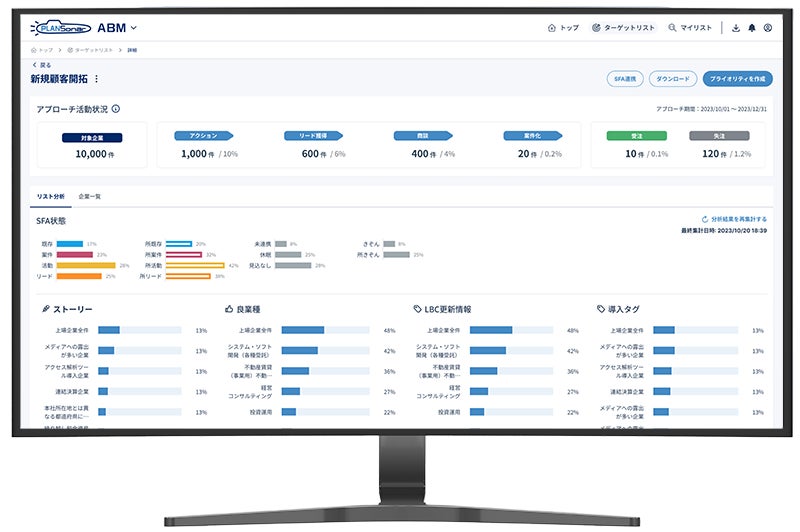Click the ターゲットリスト breadcrumb link

(90, 50)
